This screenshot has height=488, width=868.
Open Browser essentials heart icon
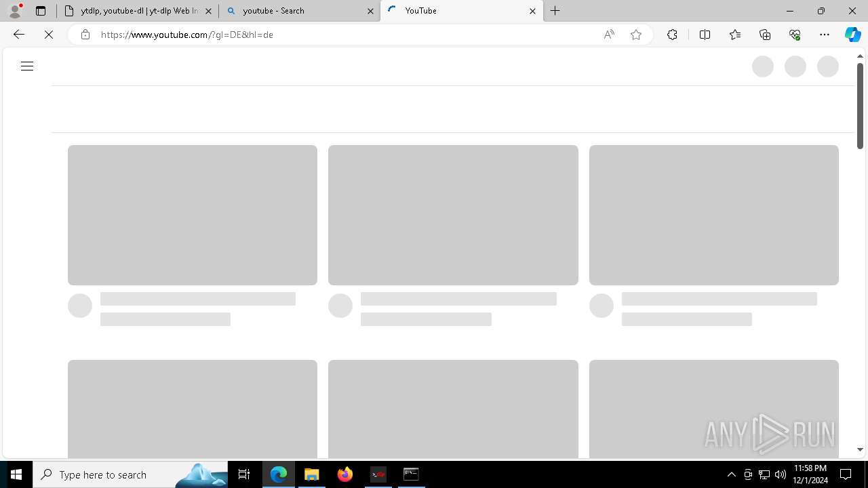[x=795, y=35]
